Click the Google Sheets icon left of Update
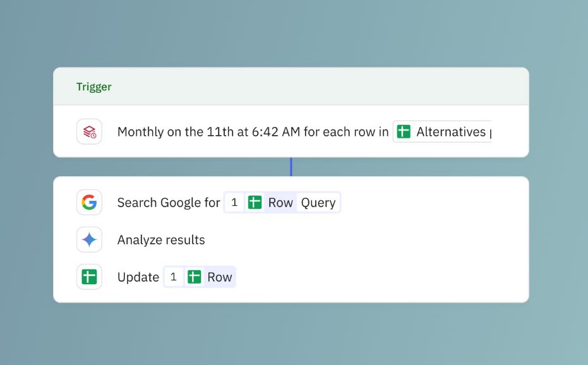Screen dimensions: 588x365 89,277
